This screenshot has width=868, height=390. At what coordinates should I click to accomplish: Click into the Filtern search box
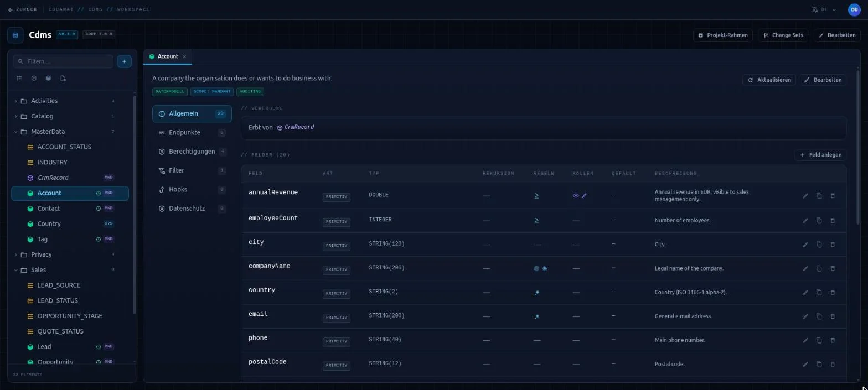[x=63, y=61]
